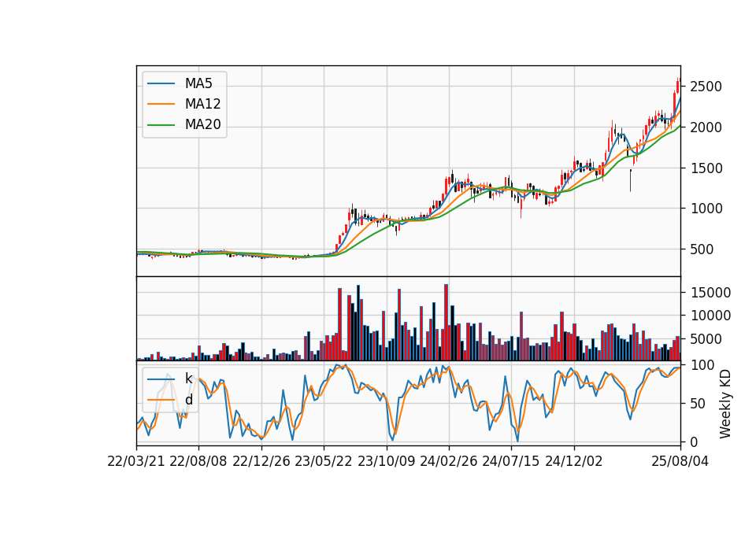Viewport: 756px width, 543px height.
Task: Click the MA20 legend label
Action: (202, 125)
